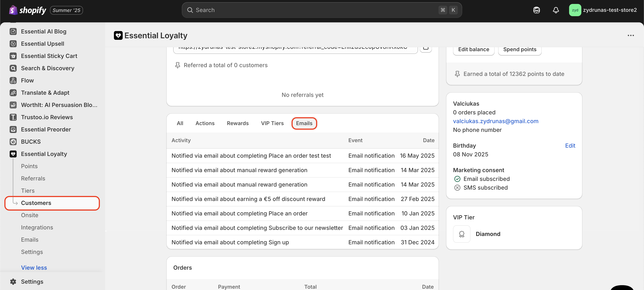644x290 pixels.
Task: Open Essential Loyalty app in sidebar
Action: pos(44,154)
